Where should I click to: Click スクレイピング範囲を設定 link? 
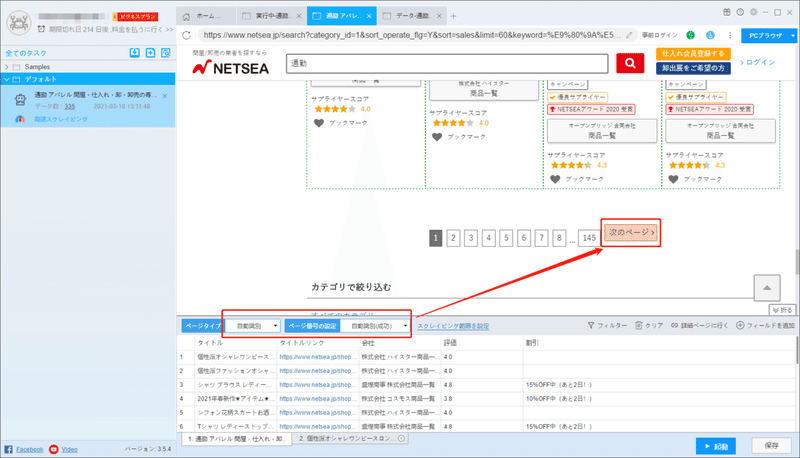click(453, 326)
